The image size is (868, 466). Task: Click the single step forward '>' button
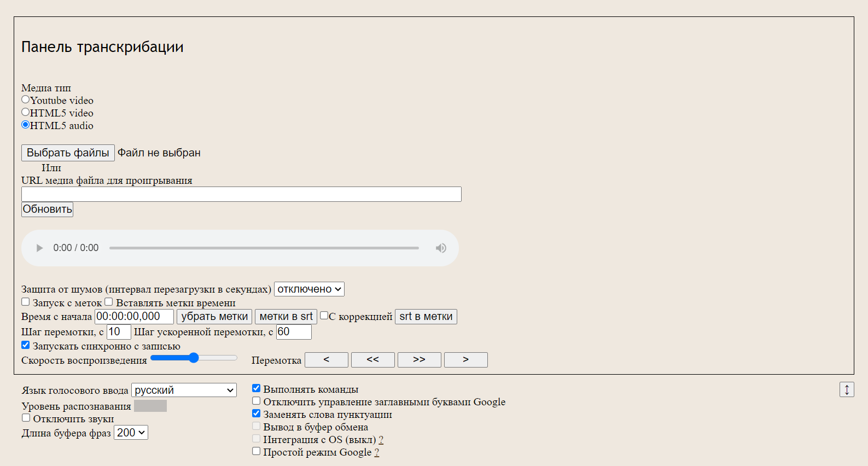tap(465, 360)
